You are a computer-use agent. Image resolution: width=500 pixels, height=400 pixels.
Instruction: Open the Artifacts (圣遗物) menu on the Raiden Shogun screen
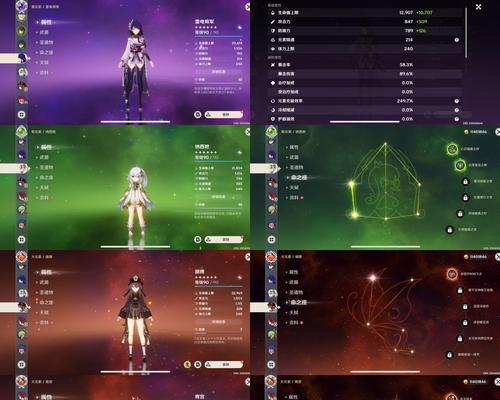(46, 42)
